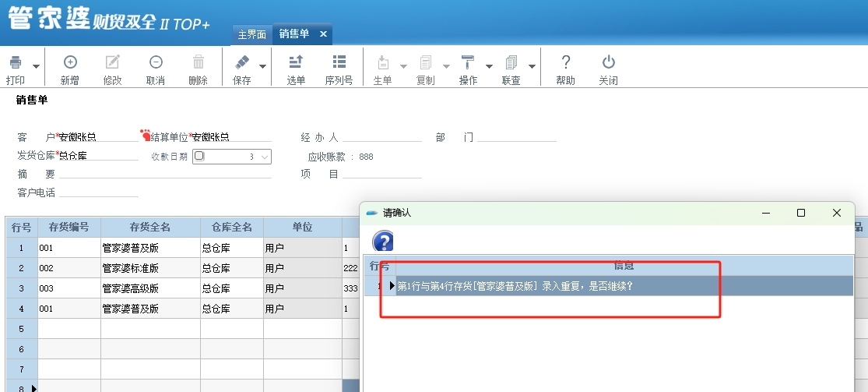
Task: Click the 单位 column header
Action: [303, 227]
